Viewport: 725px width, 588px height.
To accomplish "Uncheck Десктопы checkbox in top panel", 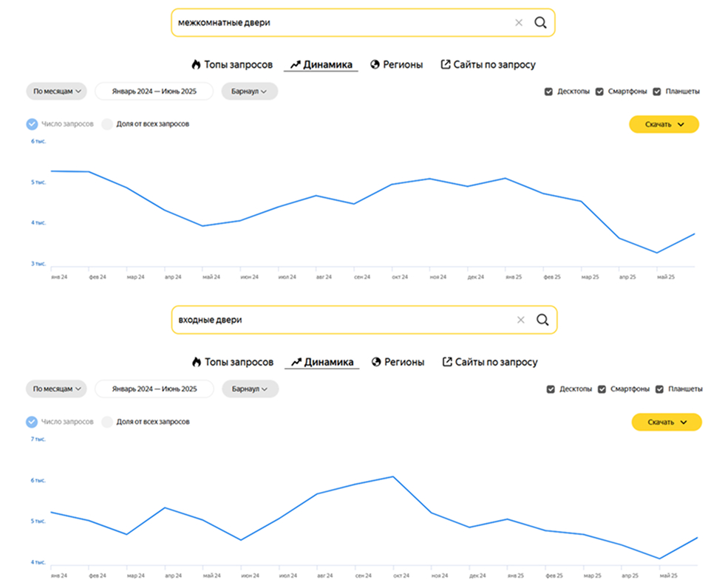I will coord(548,92).
